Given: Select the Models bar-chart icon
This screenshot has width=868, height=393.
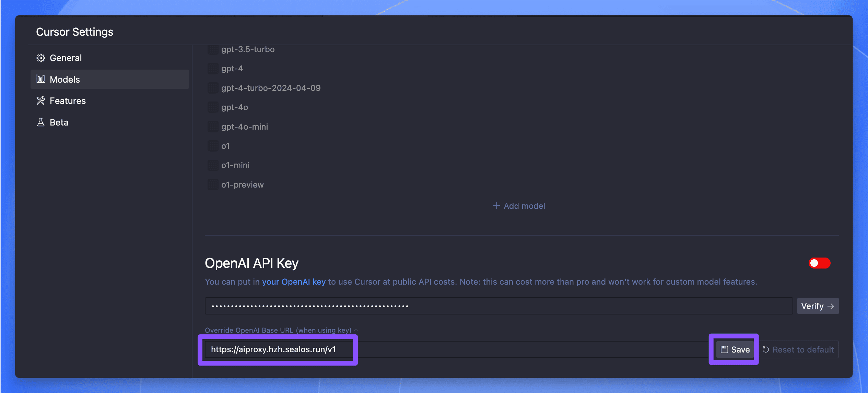Looking at the screenshot, I should click(x=40, y=79).
